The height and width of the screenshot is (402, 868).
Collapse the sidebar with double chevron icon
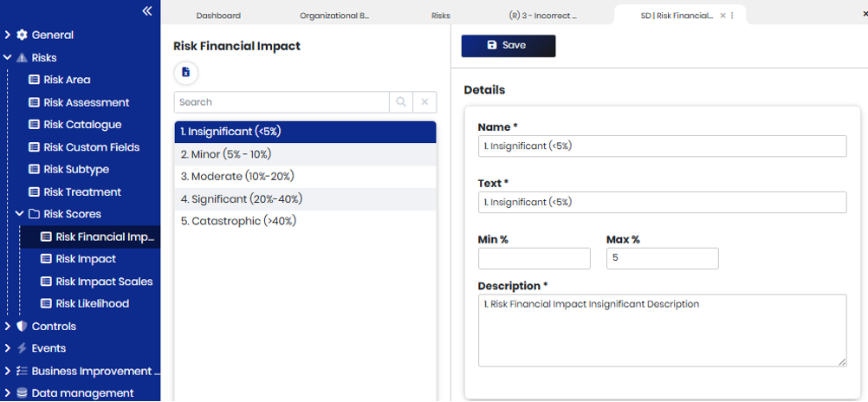[x=147, y=11]
